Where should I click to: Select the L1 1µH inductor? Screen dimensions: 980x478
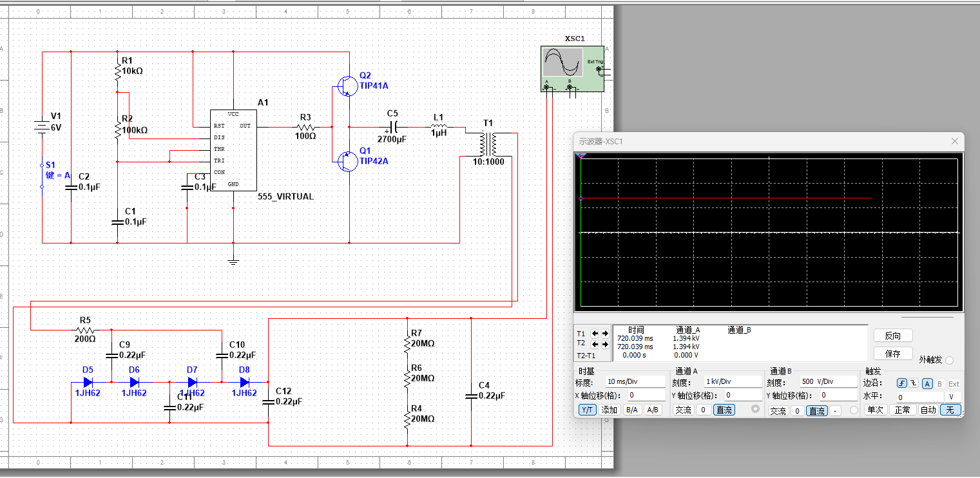click(x=439, y=127)
